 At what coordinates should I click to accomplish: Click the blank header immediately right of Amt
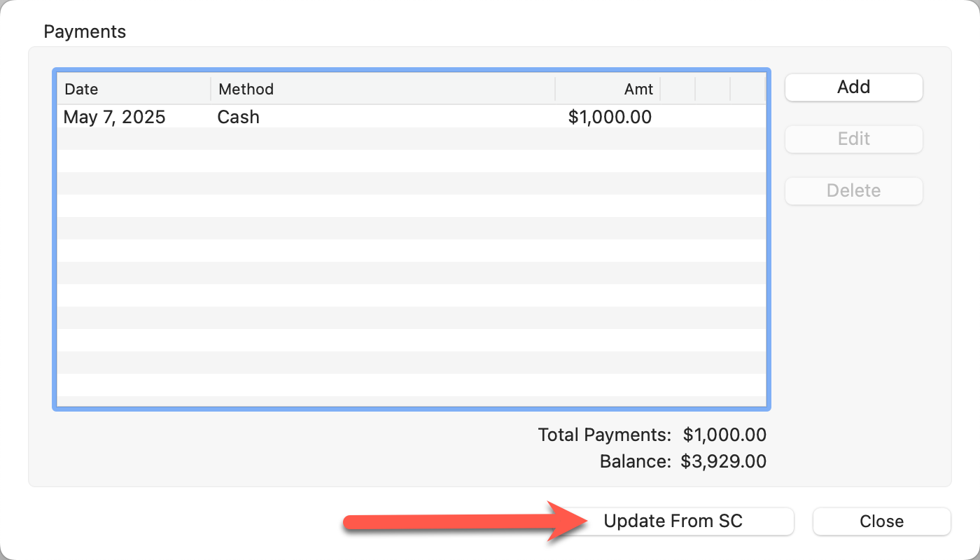(x=678, y=90)
